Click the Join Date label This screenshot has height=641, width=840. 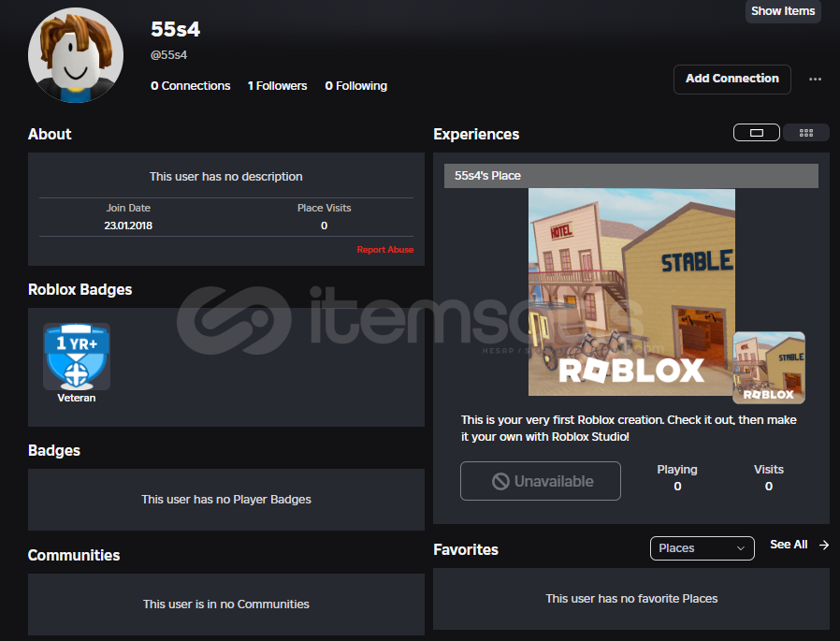tap(128, 208)
